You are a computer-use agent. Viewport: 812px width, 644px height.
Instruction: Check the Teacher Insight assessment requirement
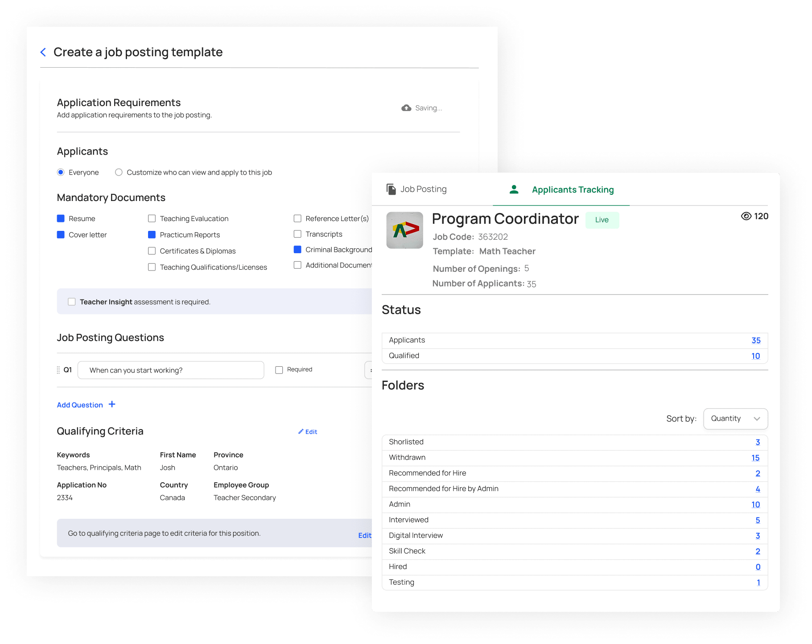[x=72, y=302]
